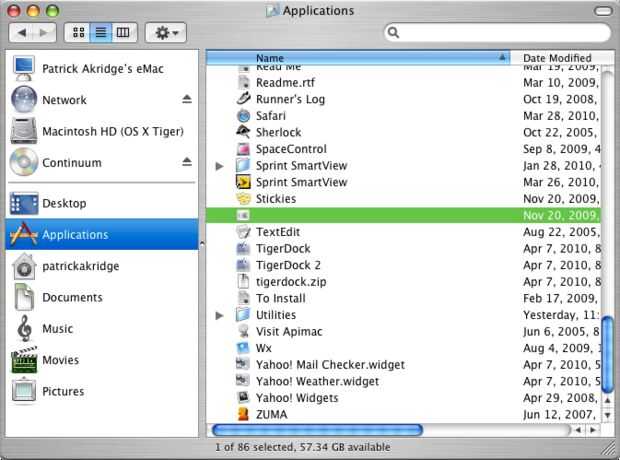Image resolution: width=620 pixels, height=460 pixels.
Task: Click the vertical scroll down arrow
Action: coord(608,415)
